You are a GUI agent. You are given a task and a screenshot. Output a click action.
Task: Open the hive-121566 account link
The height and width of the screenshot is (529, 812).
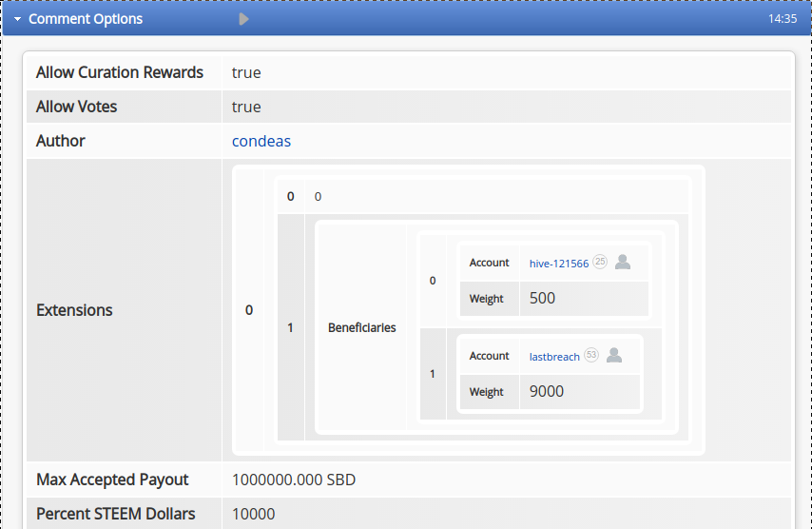pos(559,264)
